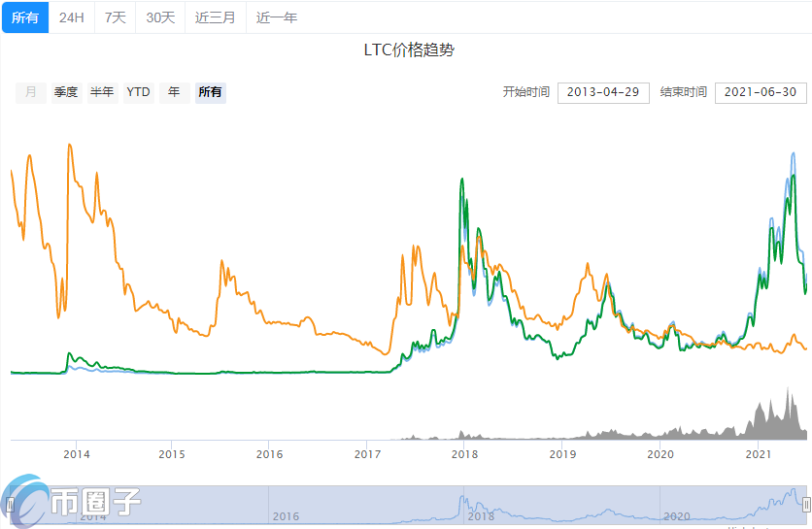The height and width of the screenshot is (529, 812).
Task: Select the YTD range button
Action: click(139, 92)
